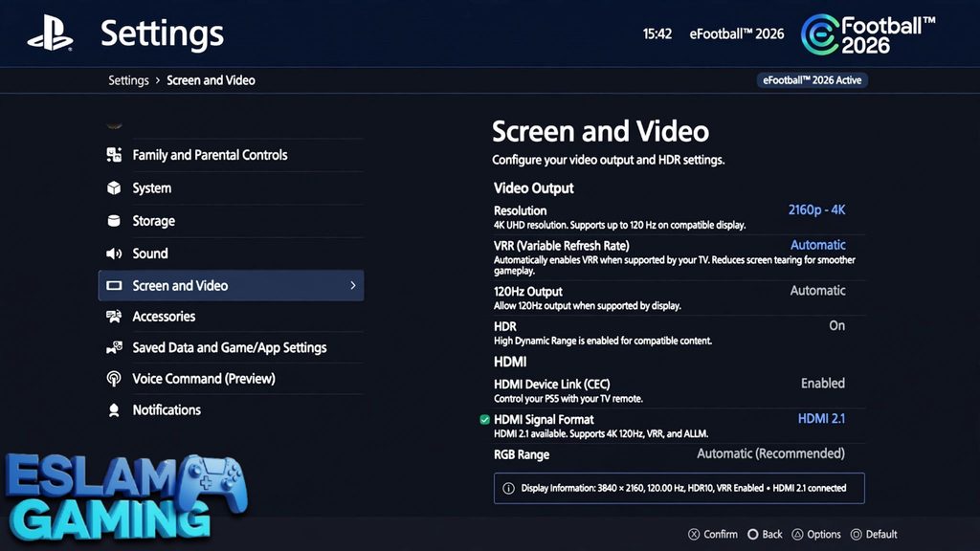Select Notifications in settings list

[x=232, y=409]
